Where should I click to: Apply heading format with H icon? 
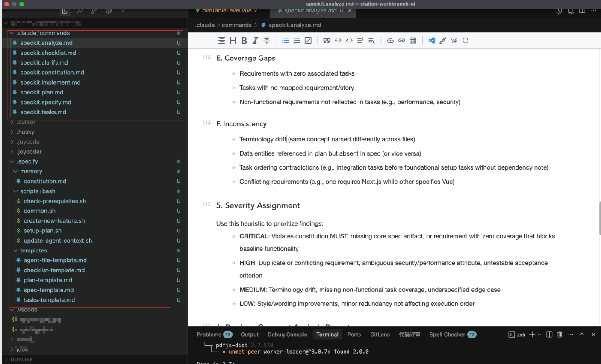[233, 41]
